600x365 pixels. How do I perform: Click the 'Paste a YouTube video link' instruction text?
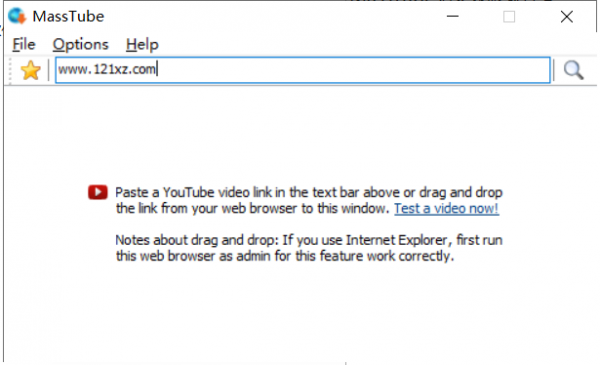309,200
